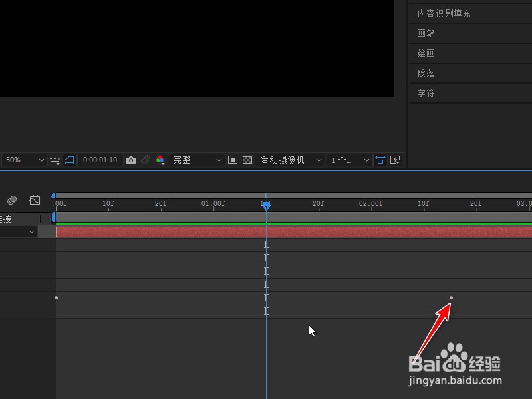Click the blue current time indicator handle

tap(267, 205)
